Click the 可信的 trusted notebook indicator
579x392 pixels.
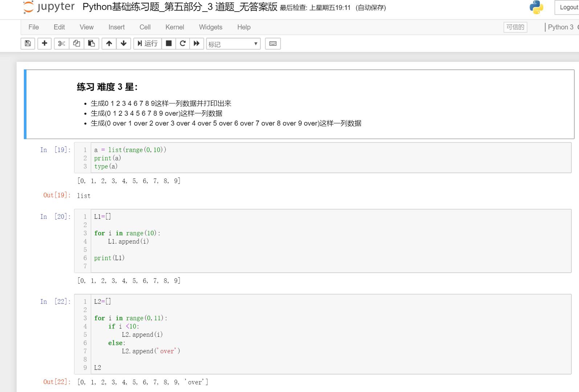[x=515, y=27]
